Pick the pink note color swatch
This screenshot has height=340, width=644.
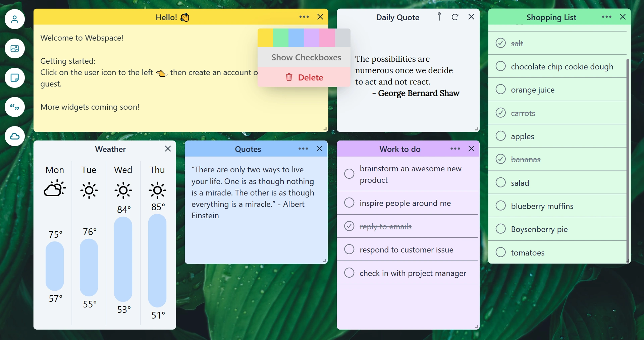point(327,38)
